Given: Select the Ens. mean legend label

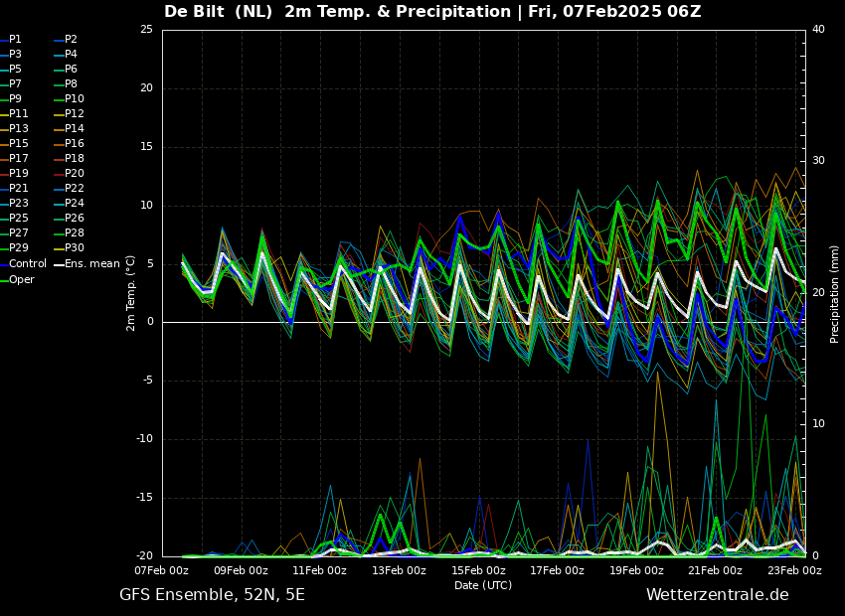Looking at the screenshot, I should 91,264.
